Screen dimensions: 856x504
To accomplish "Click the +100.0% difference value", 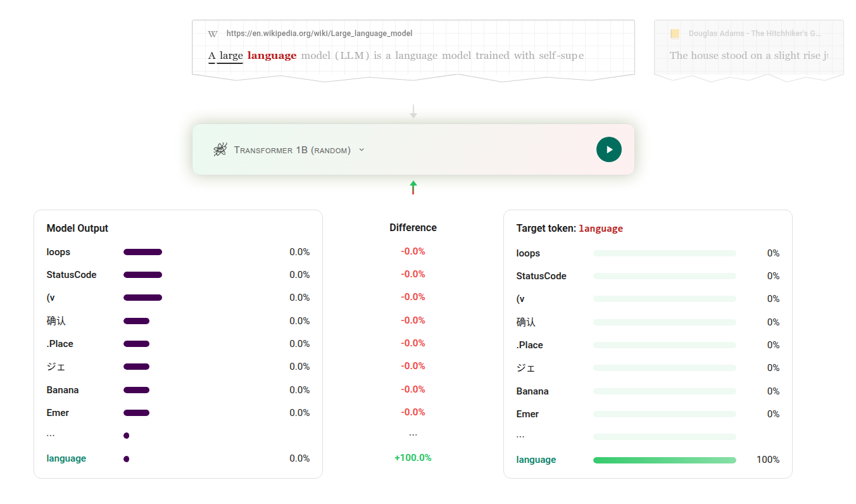I will coord(413,458).
